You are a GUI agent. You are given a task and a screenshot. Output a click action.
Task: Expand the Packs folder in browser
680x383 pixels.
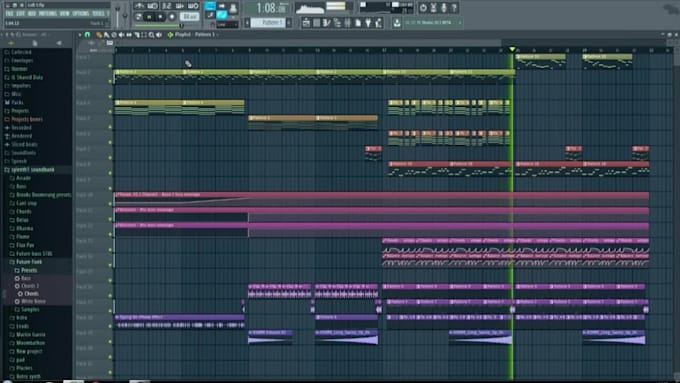(x=17, y=102)
